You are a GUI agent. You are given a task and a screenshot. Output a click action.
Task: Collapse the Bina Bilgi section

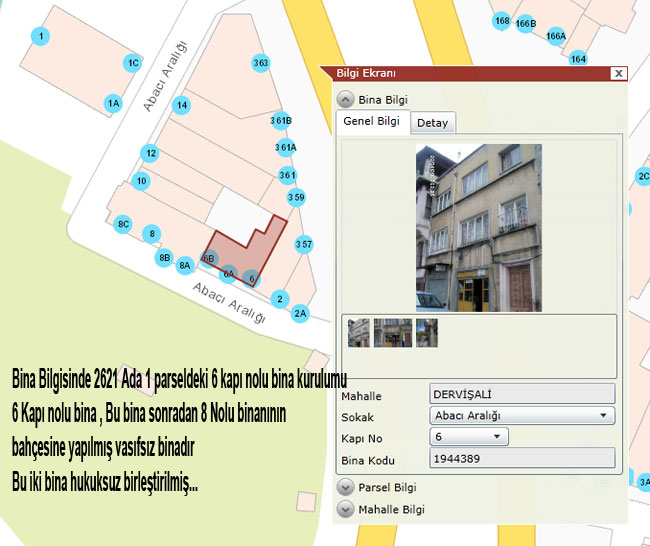[x=345, y=99]
